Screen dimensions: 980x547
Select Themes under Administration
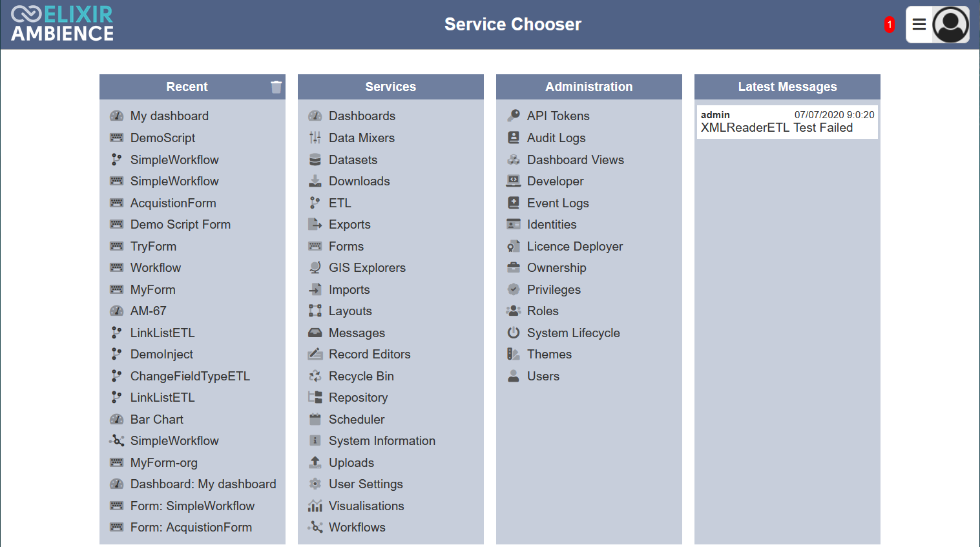[x=549, y=354]
